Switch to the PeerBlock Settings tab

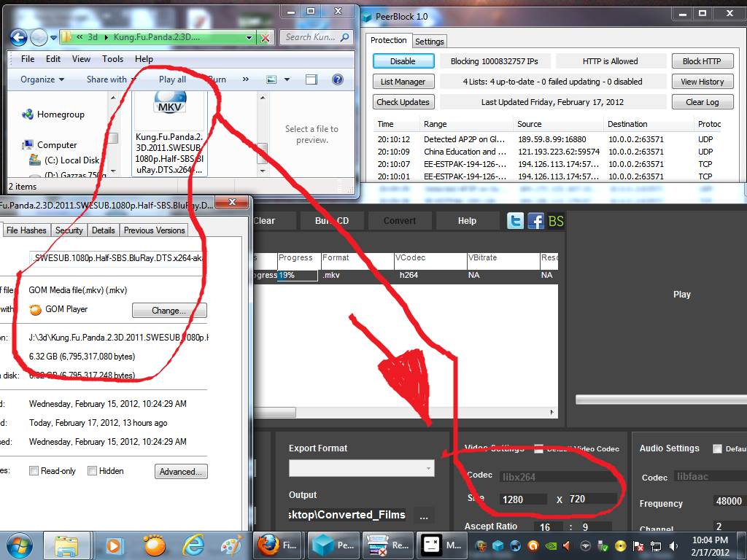430,42
